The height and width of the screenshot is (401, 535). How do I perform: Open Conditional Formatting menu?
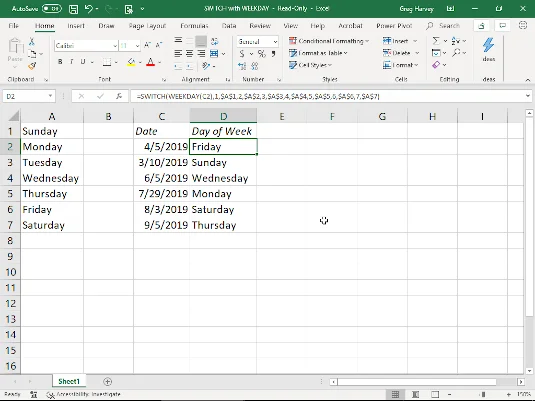[329, 41]
